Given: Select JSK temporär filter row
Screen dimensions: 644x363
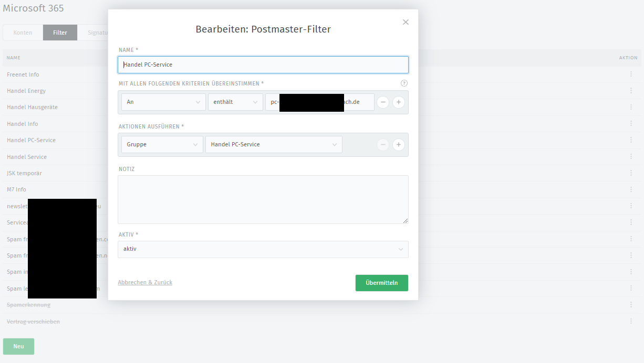Looking at the screenshot, I should coord(24,173).
